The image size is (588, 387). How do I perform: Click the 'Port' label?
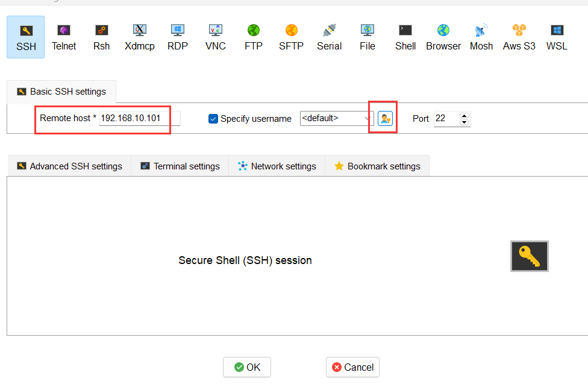click(x=421, y=119)
